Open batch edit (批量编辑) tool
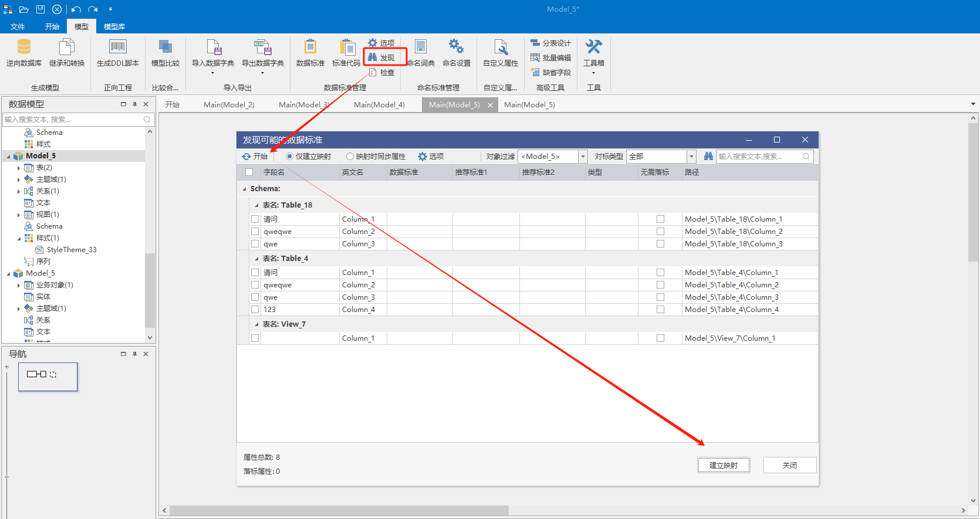 pyautogui.click(x=550, y=57)
